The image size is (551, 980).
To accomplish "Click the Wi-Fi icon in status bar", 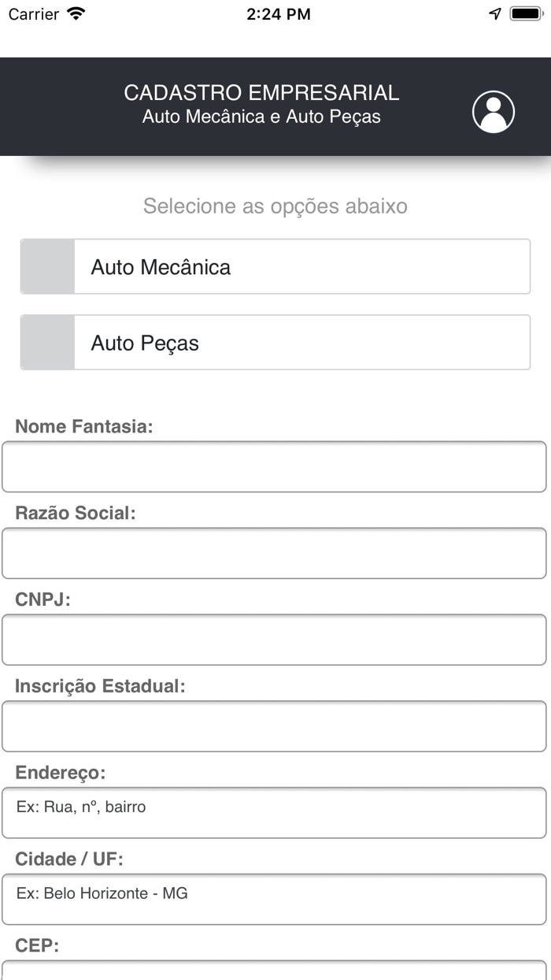I will tap(75, 13).
